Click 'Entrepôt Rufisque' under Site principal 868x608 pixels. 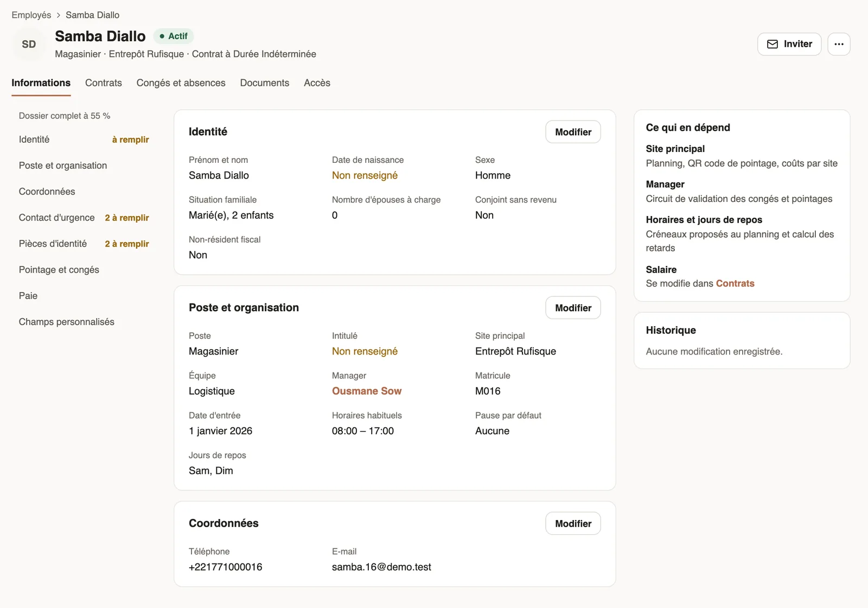tap(515, 351)
